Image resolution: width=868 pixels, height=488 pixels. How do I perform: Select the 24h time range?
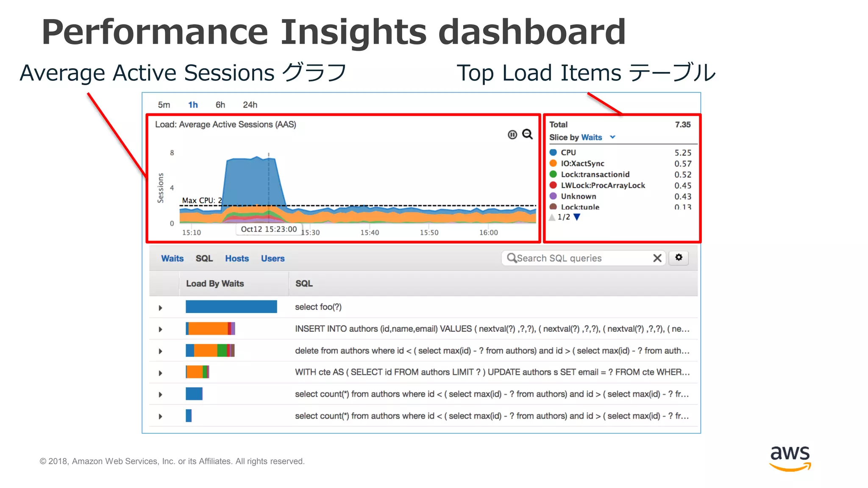(x=250, y=105)
